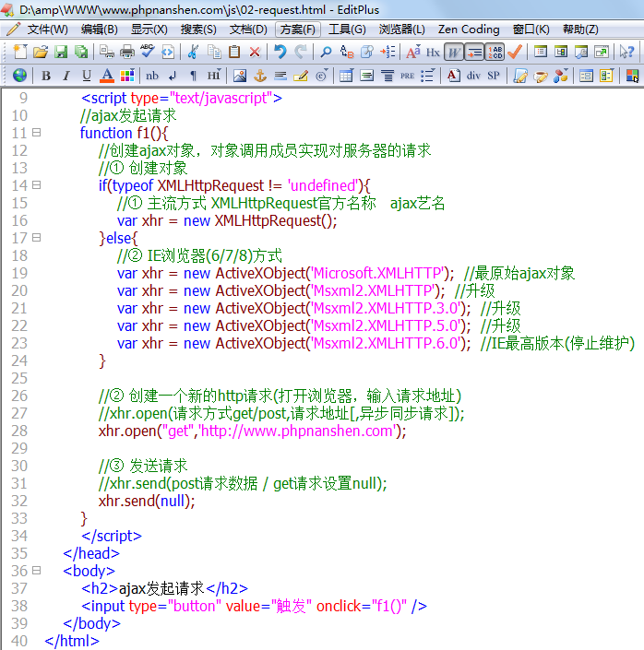Viewport: 644px width, 650px height.
Task: Collapse the else block at line 17
Action: [x=37, y=238]
